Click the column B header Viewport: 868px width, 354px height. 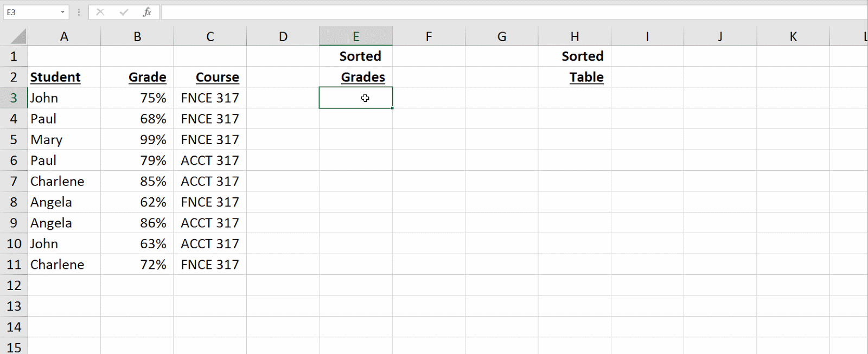(x=137, y=36)
